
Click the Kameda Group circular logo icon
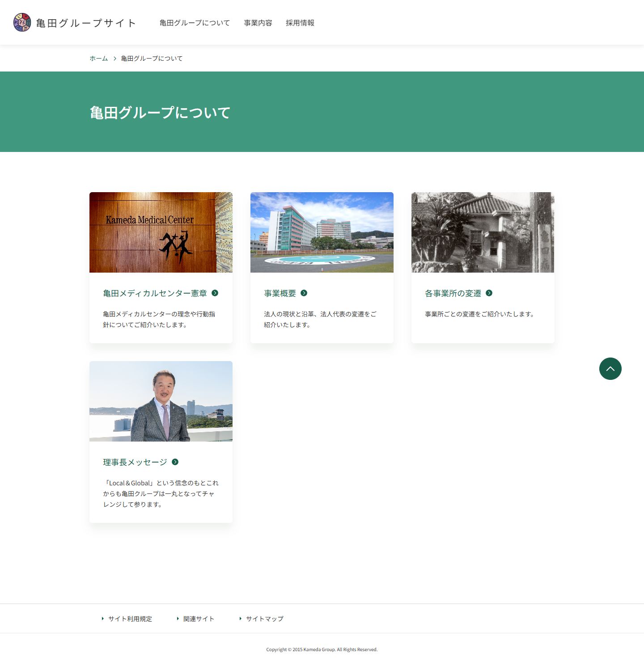point(22,22)
